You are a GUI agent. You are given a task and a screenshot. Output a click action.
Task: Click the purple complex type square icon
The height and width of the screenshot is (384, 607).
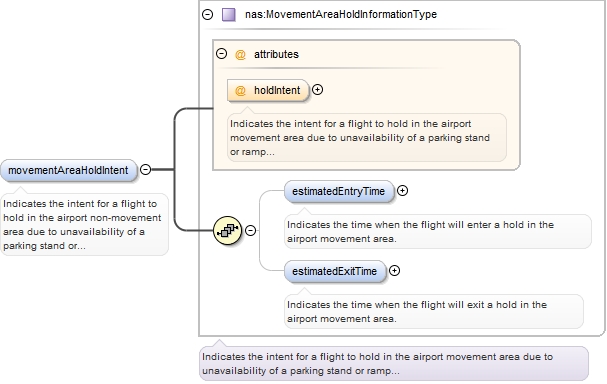[228, 15]
